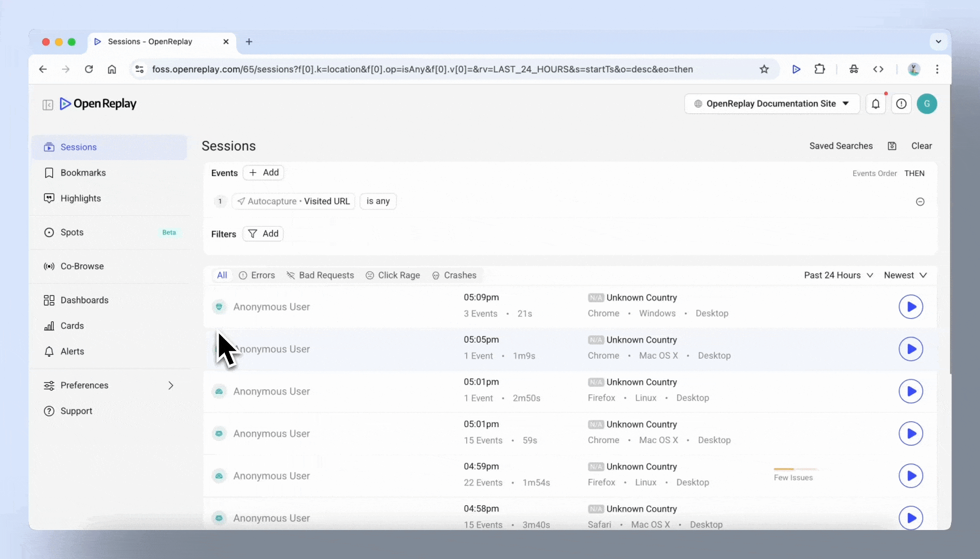Screen dimensions: 980x559
Task: Open the Past 24 Hours time range dropdown
Action: (x=839, y=275)
